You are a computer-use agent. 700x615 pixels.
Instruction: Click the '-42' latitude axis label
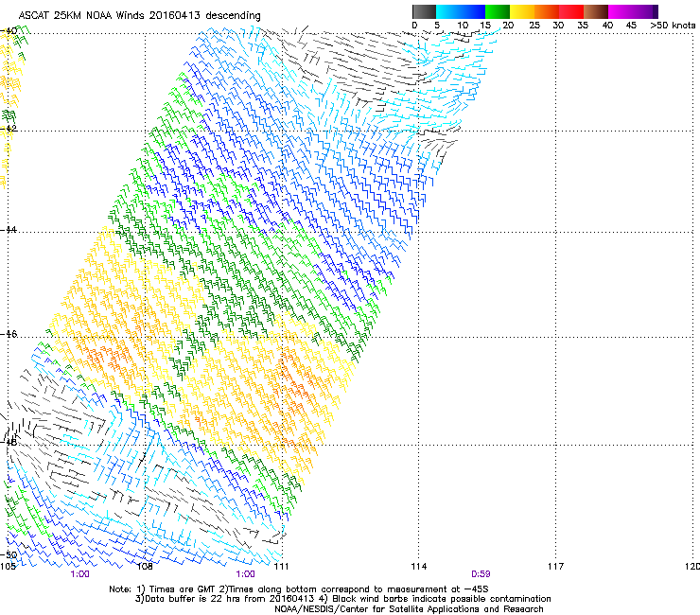coord(9,129)
